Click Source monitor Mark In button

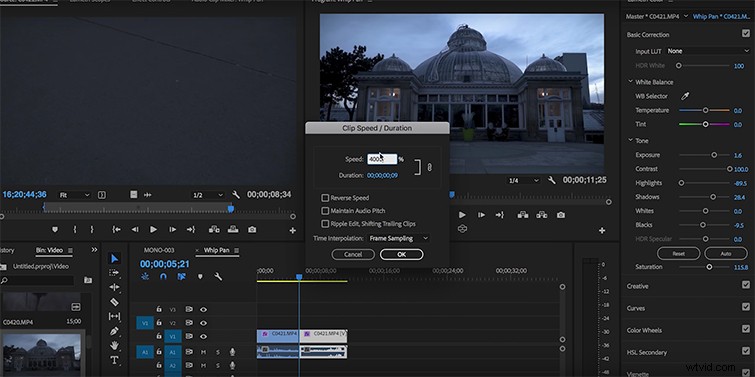pos(75,230)
